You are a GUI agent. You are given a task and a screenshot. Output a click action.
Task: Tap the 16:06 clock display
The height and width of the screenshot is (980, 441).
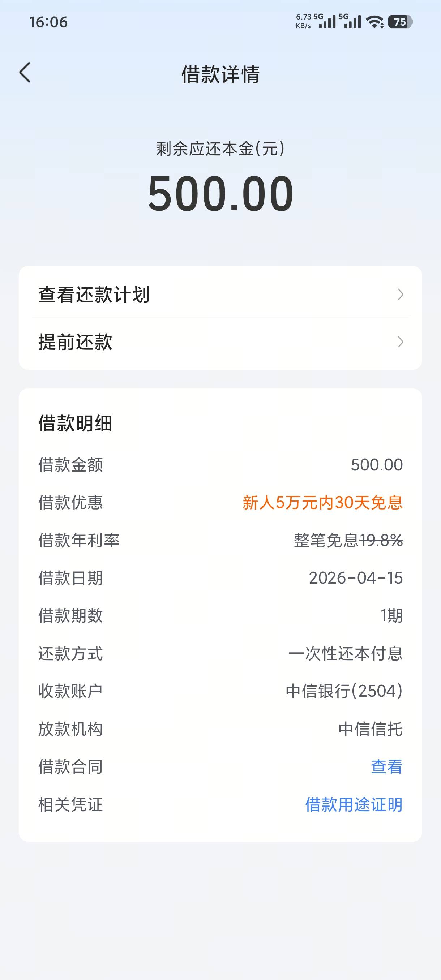click(x=48, y=22)
